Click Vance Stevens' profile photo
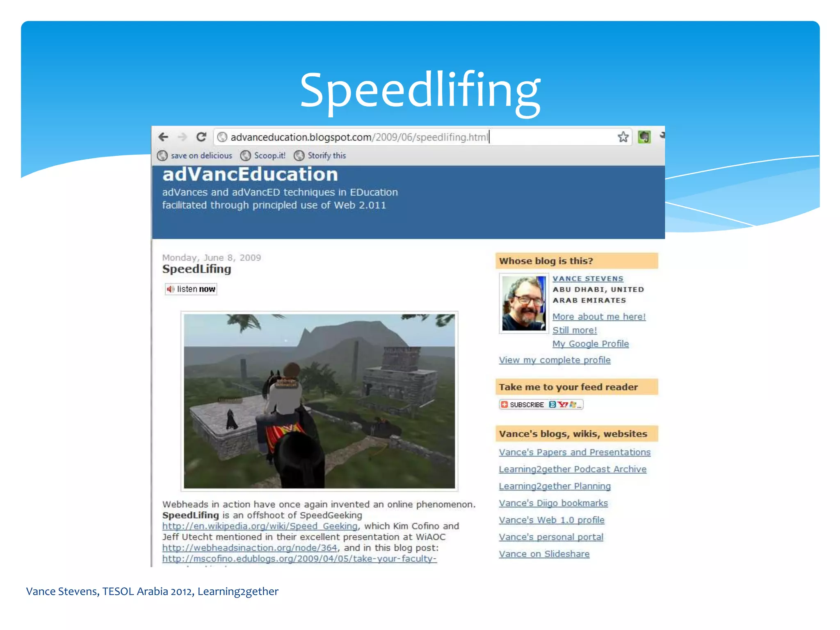This screenshot has width=840, height=630. pyautogui.click(x=523, y=303)
